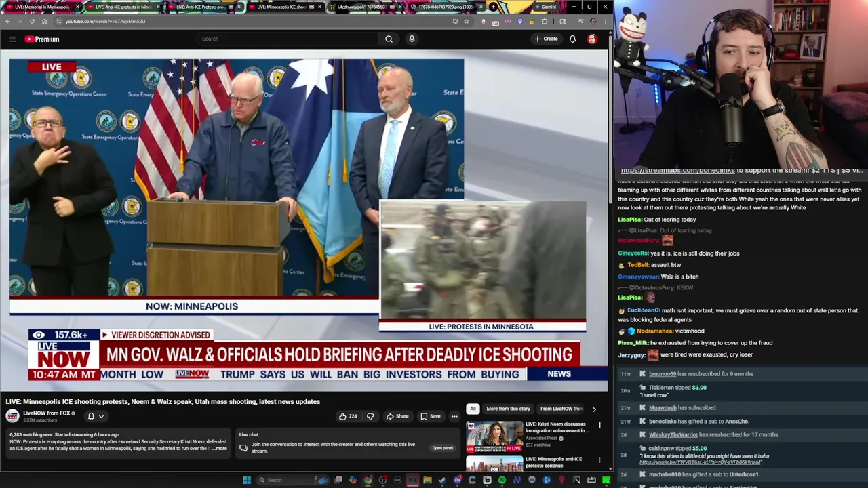
Task: Like the video with 724 likes
Action: click(x=349, y=416)
